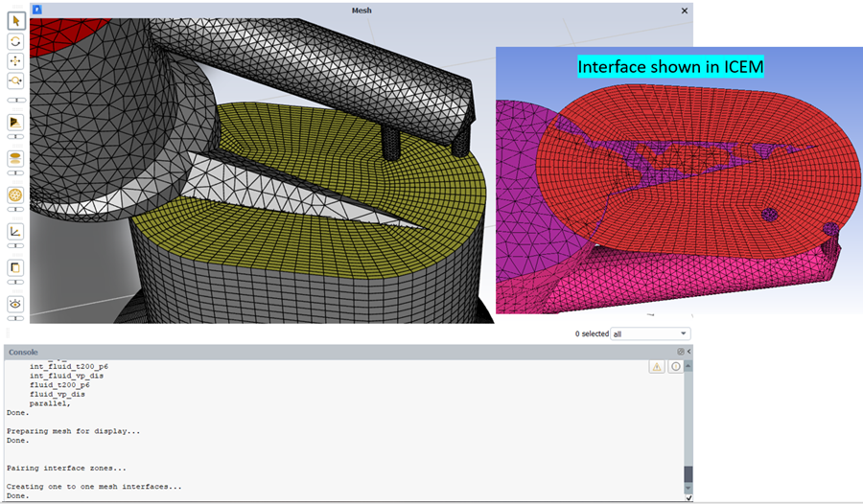
Task: Open the console options icon in the header
Action: pos(681,352)
